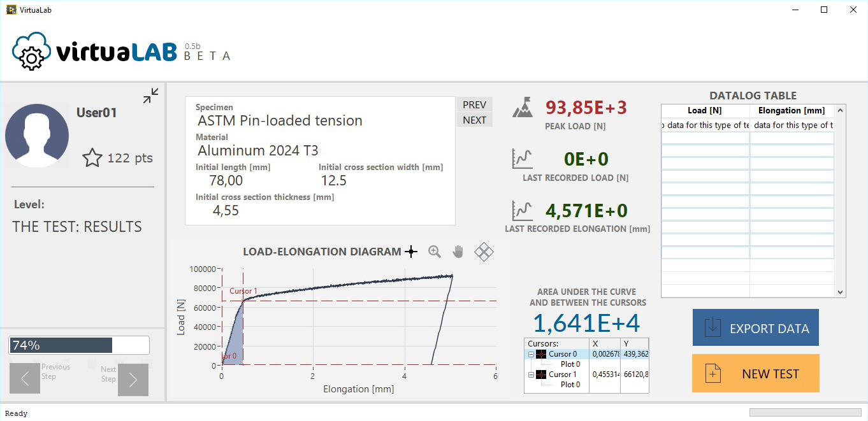Collapse the side panel with arrows icon
Screen dimensions: 868x421
pos(151,96)
